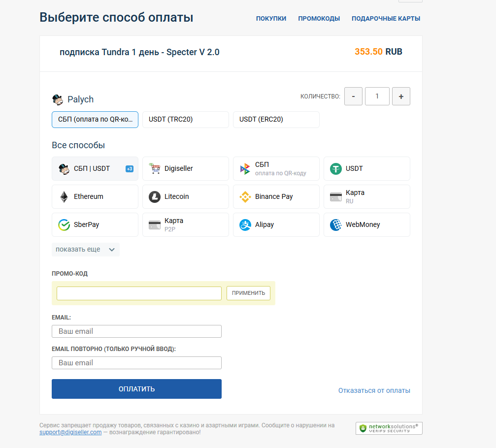Select Ethereum payment method
The image size is (496, 448).
95,196
